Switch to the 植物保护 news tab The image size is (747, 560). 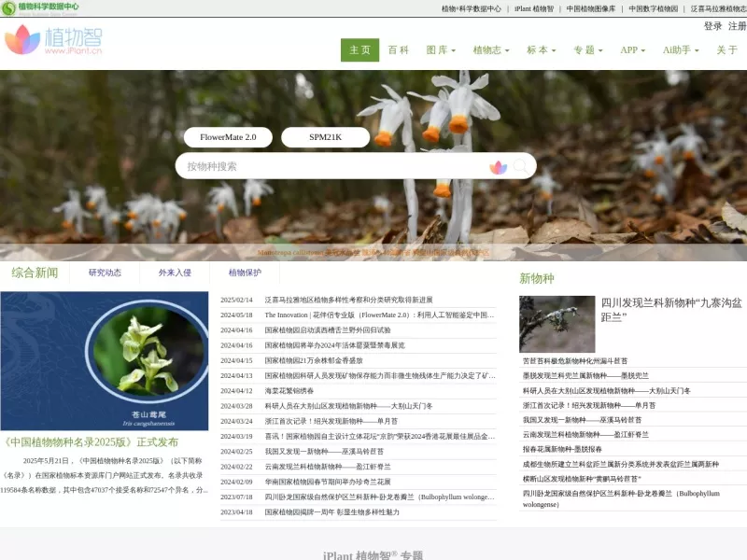245,273
